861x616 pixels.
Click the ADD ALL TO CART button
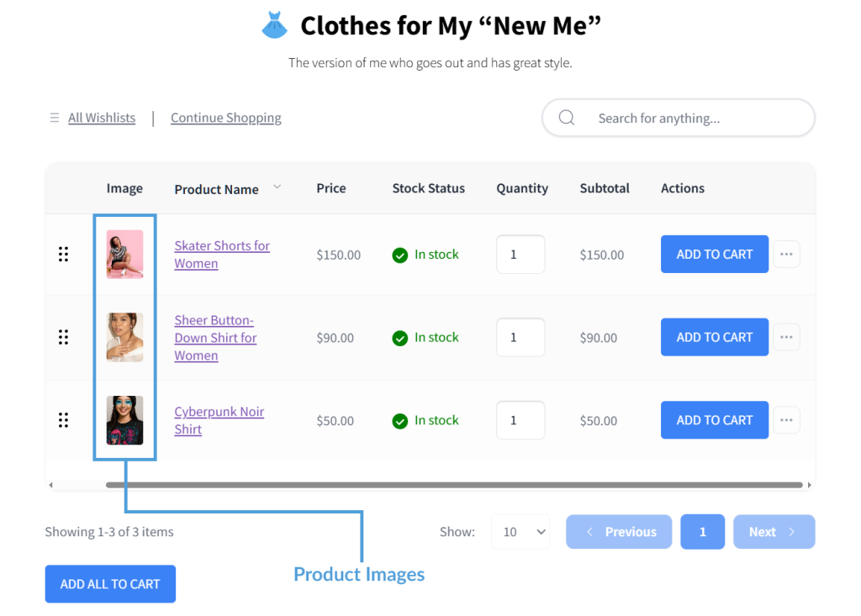(x=110, y=583)
